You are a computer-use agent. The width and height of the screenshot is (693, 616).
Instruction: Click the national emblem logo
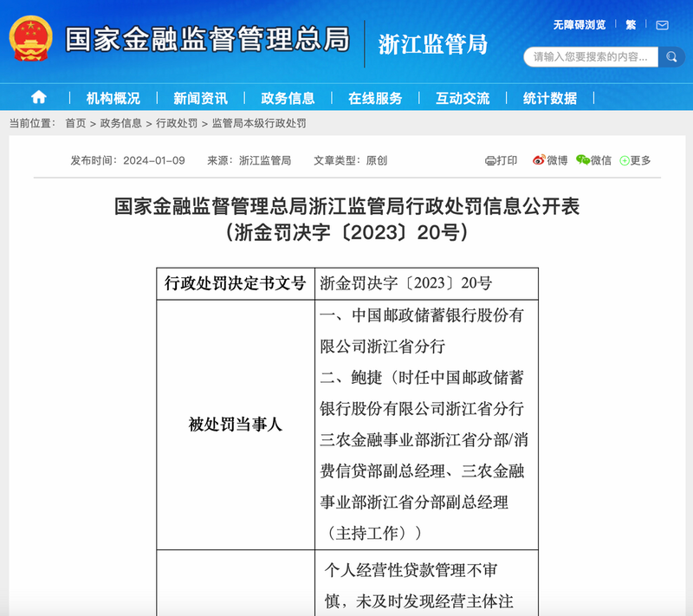(31, 39)
